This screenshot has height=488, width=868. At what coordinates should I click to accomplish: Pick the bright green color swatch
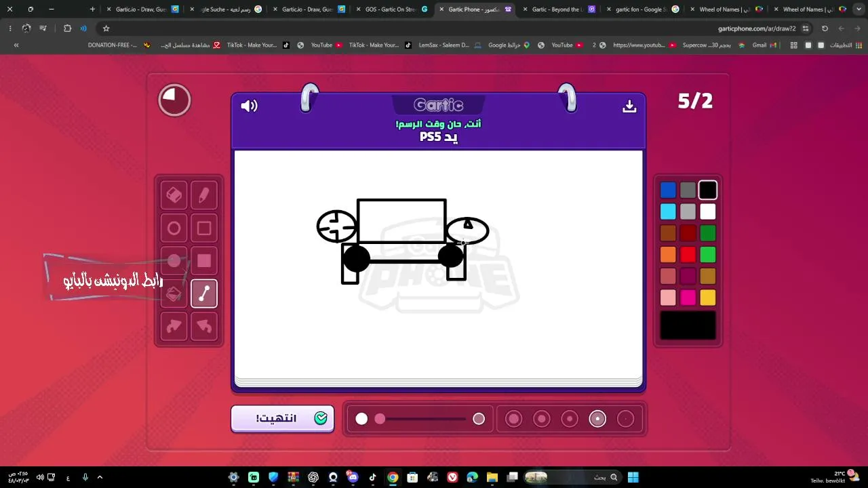(x=708, y=255)
